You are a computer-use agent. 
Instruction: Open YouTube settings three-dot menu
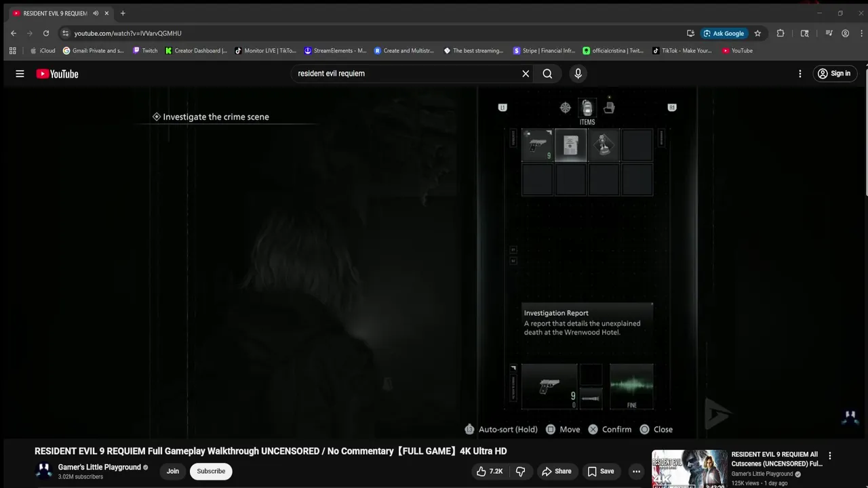[800, 73]
